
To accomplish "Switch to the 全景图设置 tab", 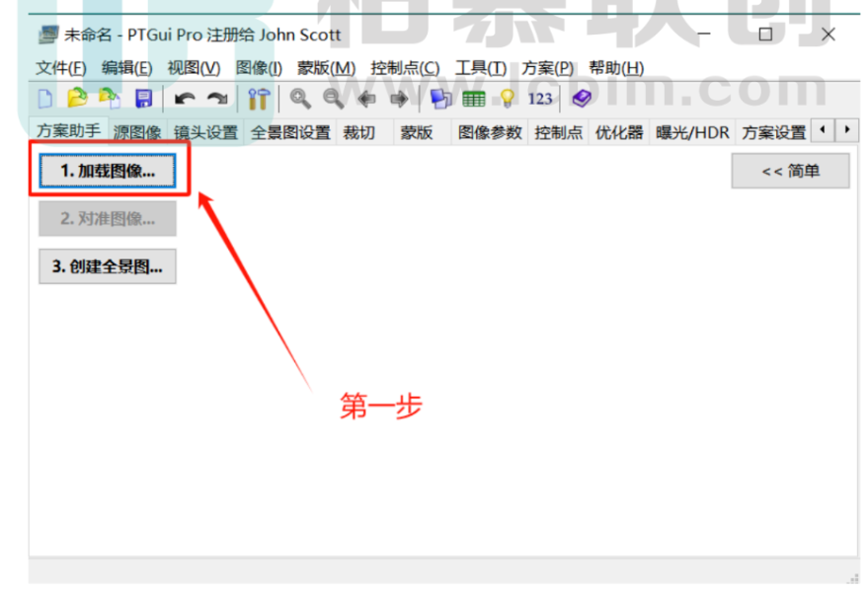I will pos(290,133).
